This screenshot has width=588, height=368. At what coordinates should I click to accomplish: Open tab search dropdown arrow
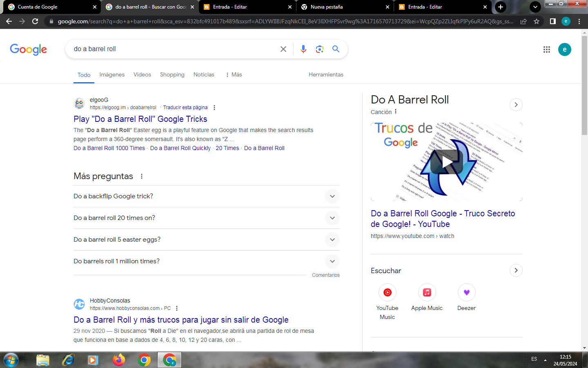[535, 7]
